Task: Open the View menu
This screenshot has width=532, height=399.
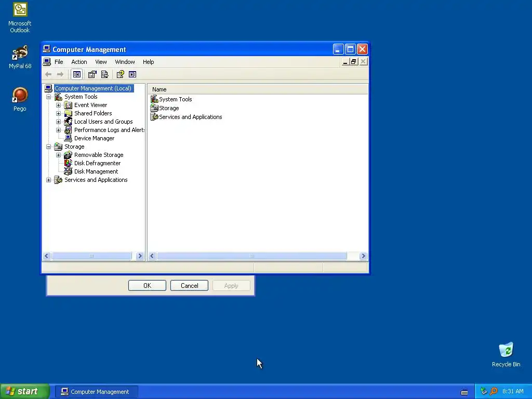Action: click(101, 62)
